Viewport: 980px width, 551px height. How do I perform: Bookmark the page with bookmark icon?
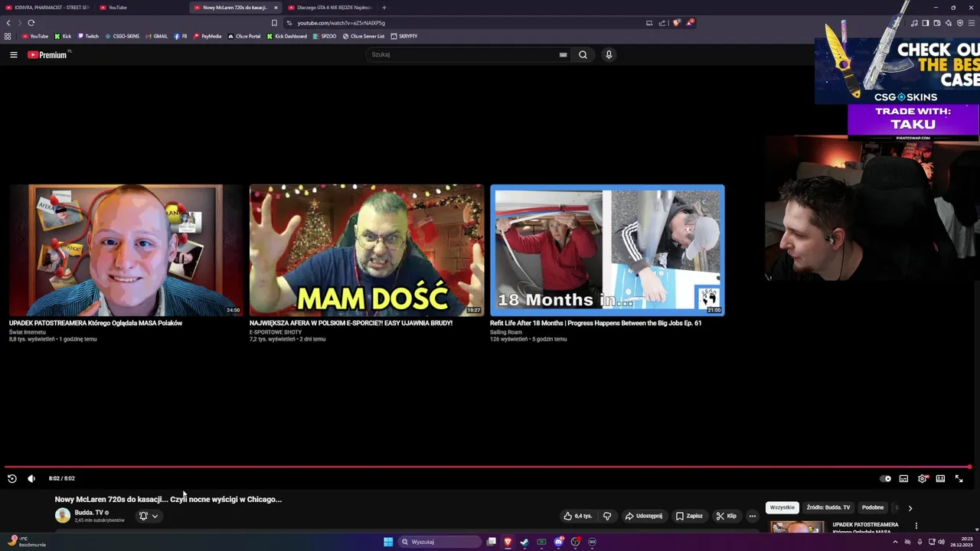pyautogui.click(x=274, y=23)
